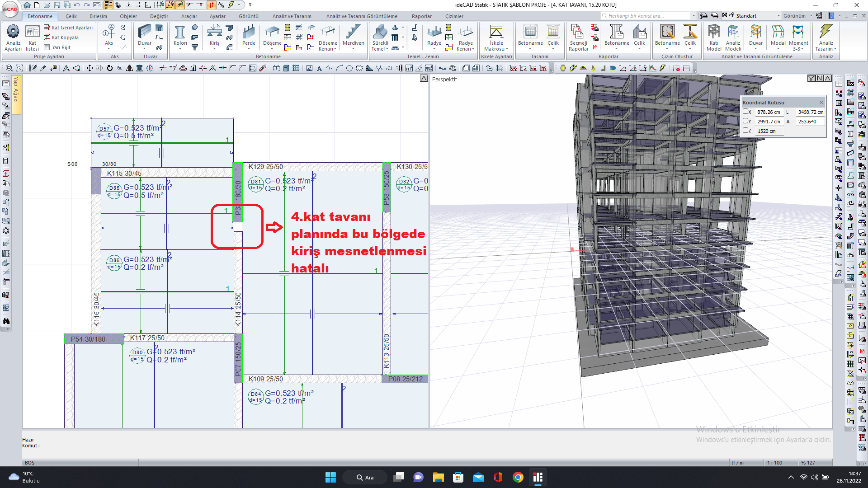This screenshot has width=868, height=488.
Task: Click Kat Kopyala
Action: click(x=61, y=38)
